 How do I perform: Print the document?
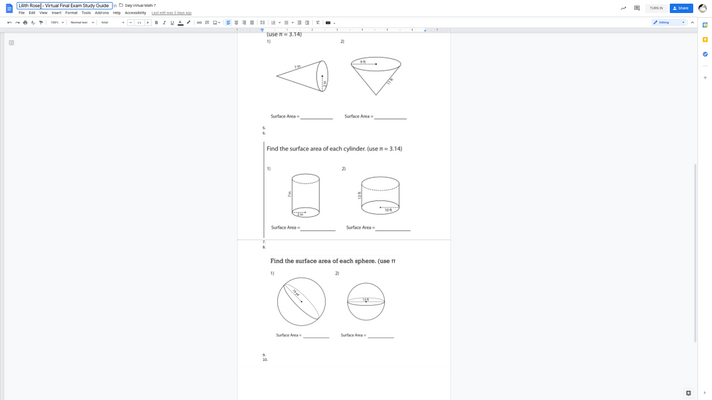(x=25, y=23)
